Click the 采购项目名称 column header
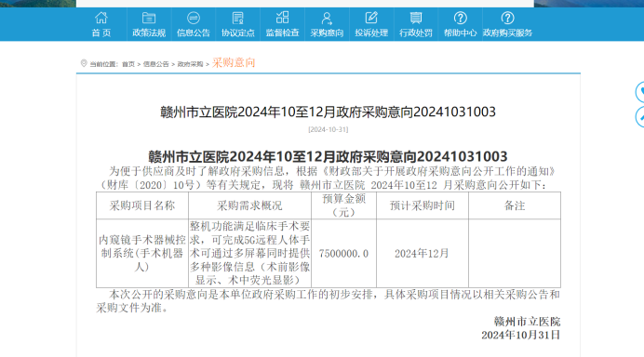The image size is (644, 357). [142, 205]
